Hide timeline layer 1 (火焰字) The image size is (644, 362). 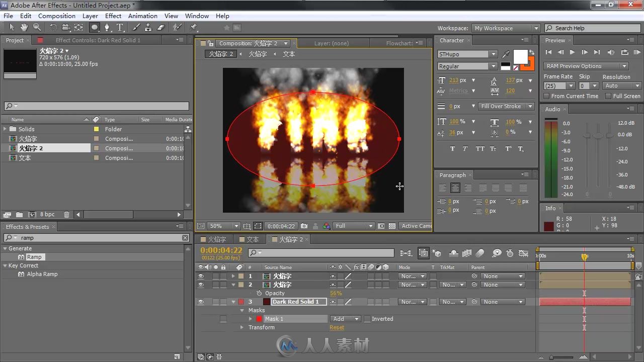tap(201, 276)
